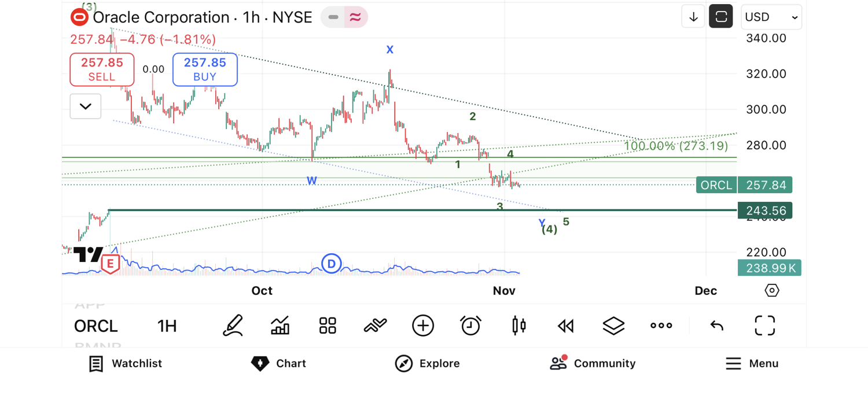Toggle the landscape layout square button
The width and height of the screenshot is (868, 399).
(721, 17)
